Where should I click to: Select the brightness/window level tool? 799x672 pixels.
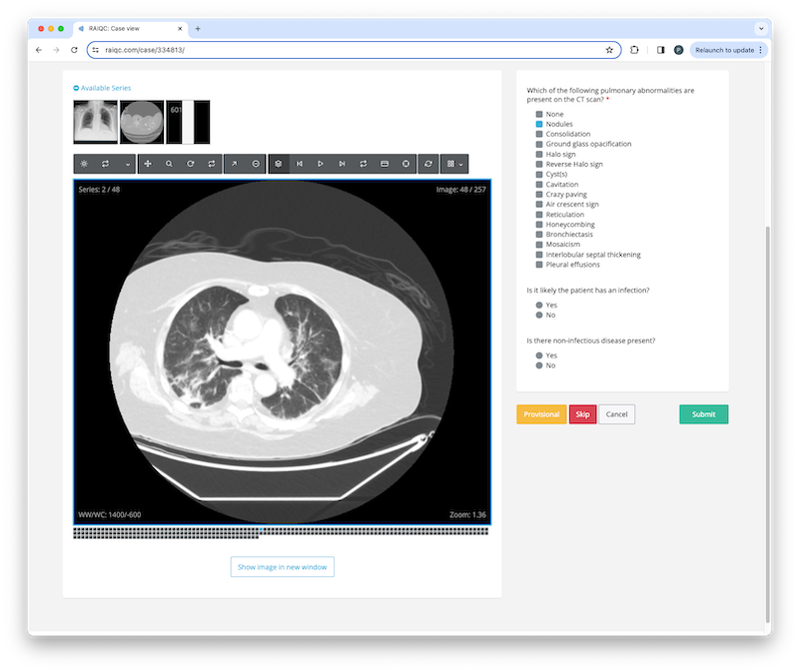pos(84,164)
